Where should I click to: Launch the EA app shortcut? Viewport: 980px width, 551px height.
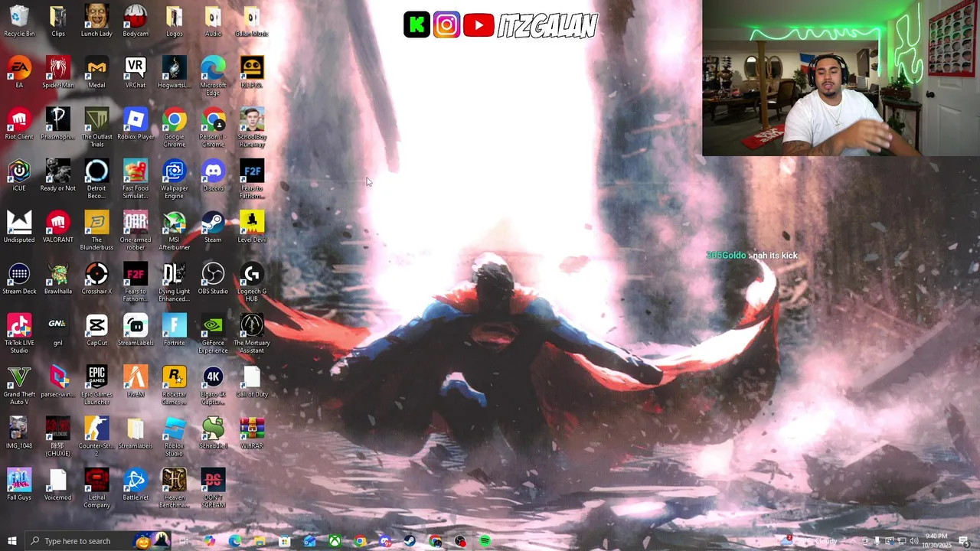click(x=19, y=73)
